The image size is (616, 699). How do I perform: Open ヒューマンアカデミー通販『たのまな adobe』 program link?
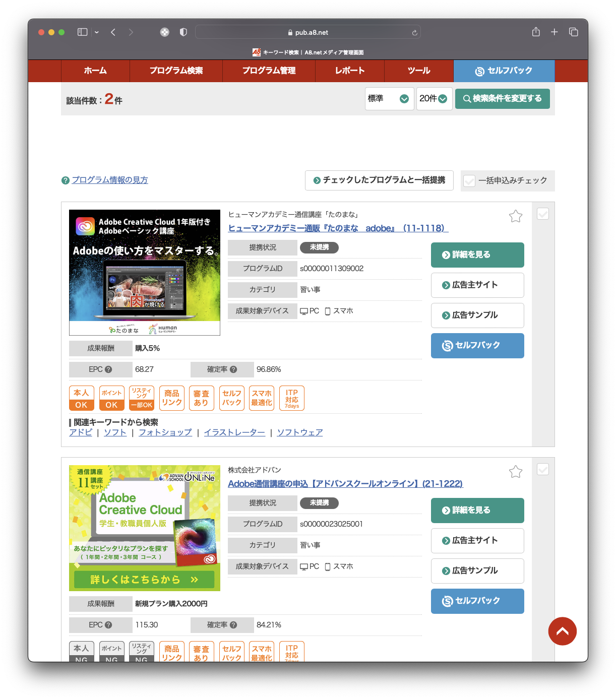[338, 228]
